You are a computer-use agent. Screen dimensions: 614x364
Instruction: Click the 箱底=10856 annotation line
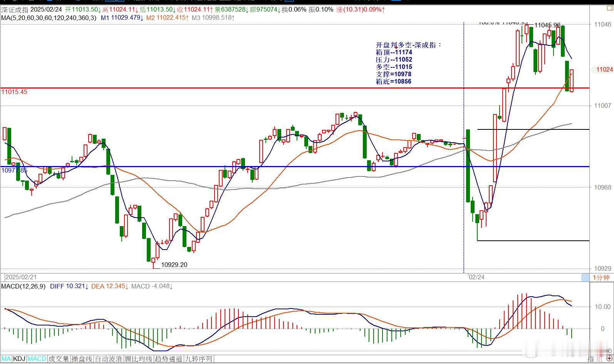393,82
